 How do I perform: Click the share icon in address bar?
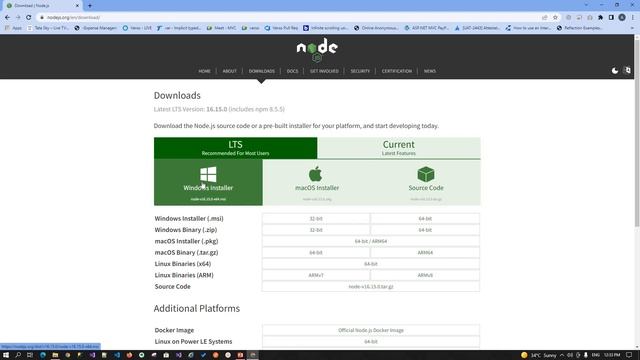click(x=544, y=18)
